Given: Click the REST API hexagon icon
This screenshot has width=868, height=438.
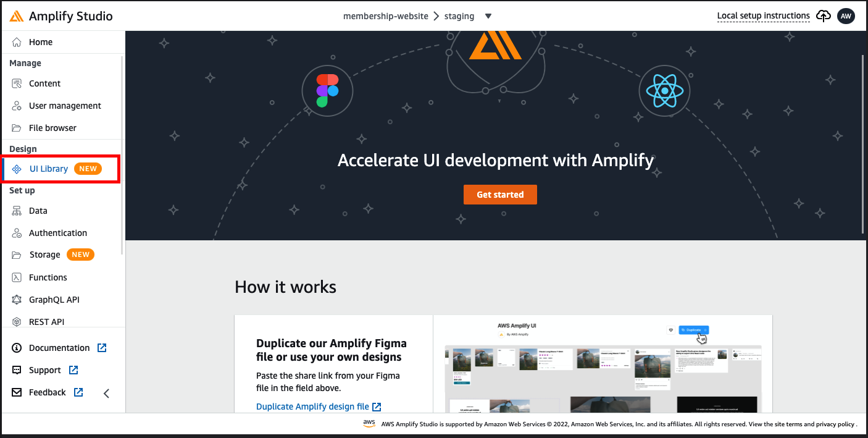Looking at the screenshot, I should coord(17,322).
